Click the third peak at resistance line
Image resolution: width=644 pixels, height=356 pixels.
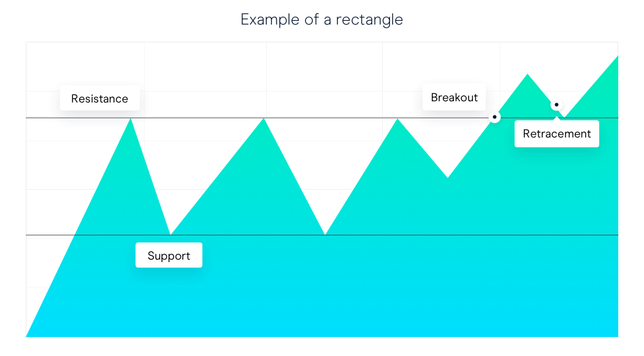(397, 119)
